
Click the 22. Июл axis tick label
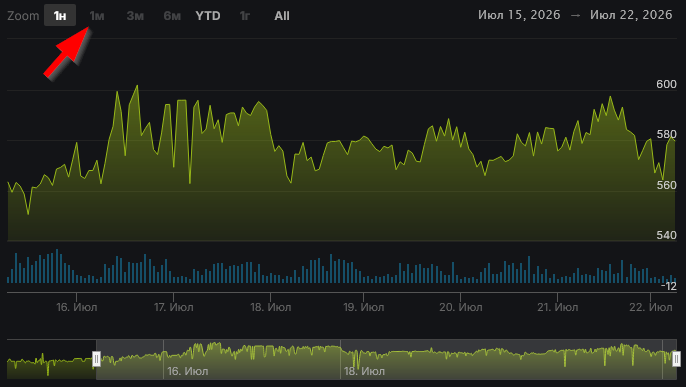pos(651,307)
